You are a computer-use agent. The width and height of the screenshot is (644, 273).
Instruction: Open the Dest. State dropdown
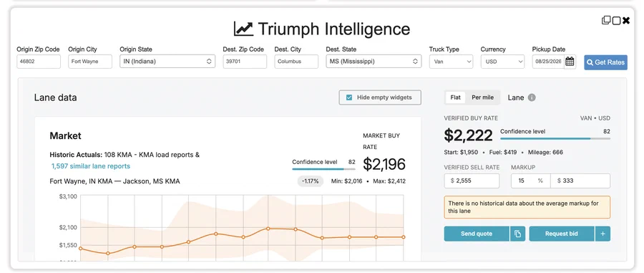pyautogui.click(x=374, y=61)
